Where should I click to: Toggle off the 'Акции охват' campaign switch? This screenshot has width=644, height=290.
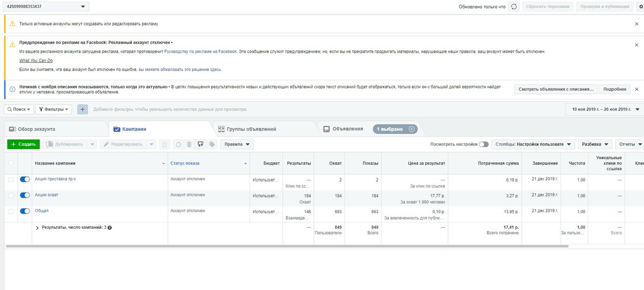point(25,195)
